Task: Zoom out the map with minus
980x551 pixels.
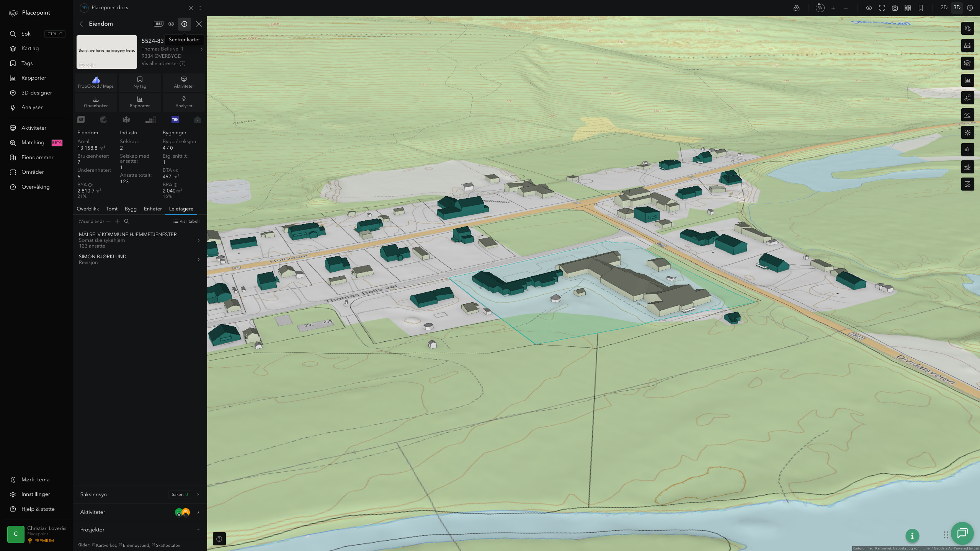Action: (846, 8)
